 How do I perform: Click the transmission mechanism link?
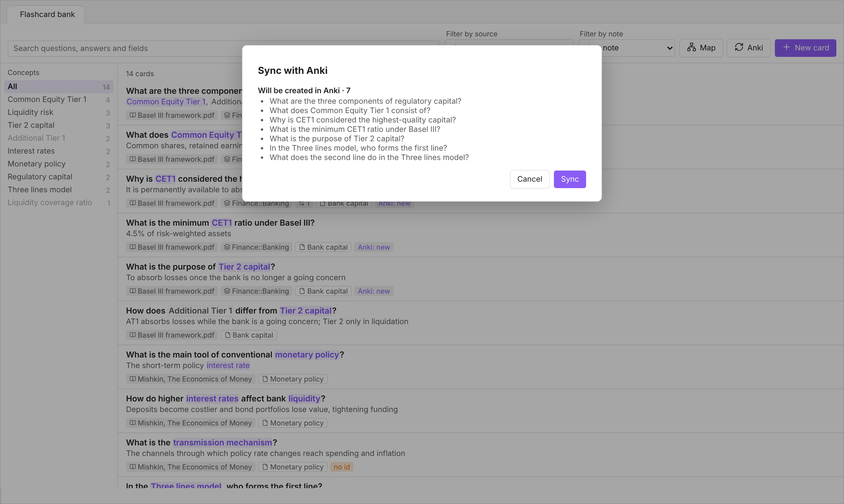click(222, 442)
